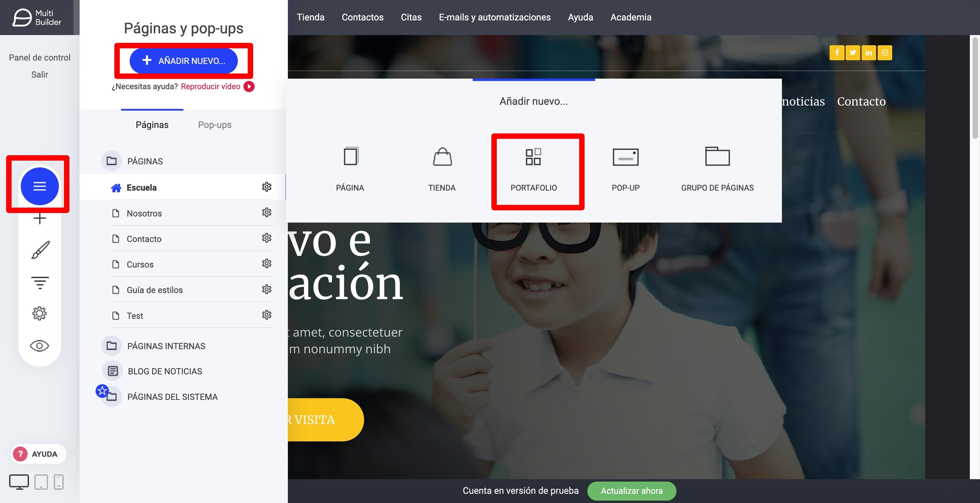Open the E-mails y automatizaciones menu
The height and width of the screenshot is (503, 980).
495,17
